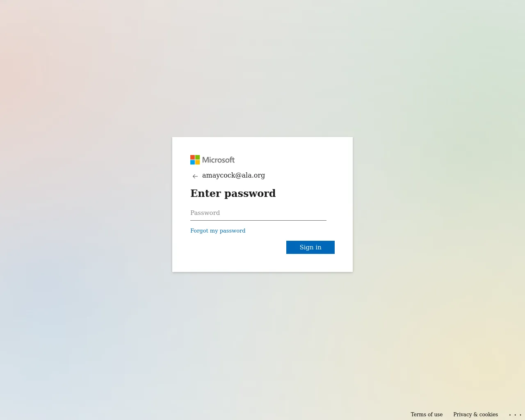Open the Forgot my password link
The height and width of the screenshot is (420, 525).
[218, 231]
